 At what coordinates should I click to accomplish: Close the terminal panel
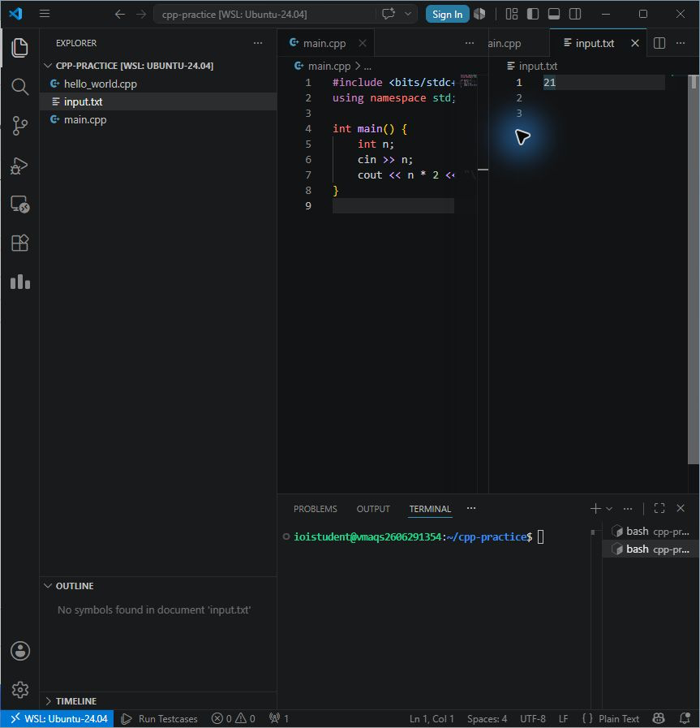681,508
